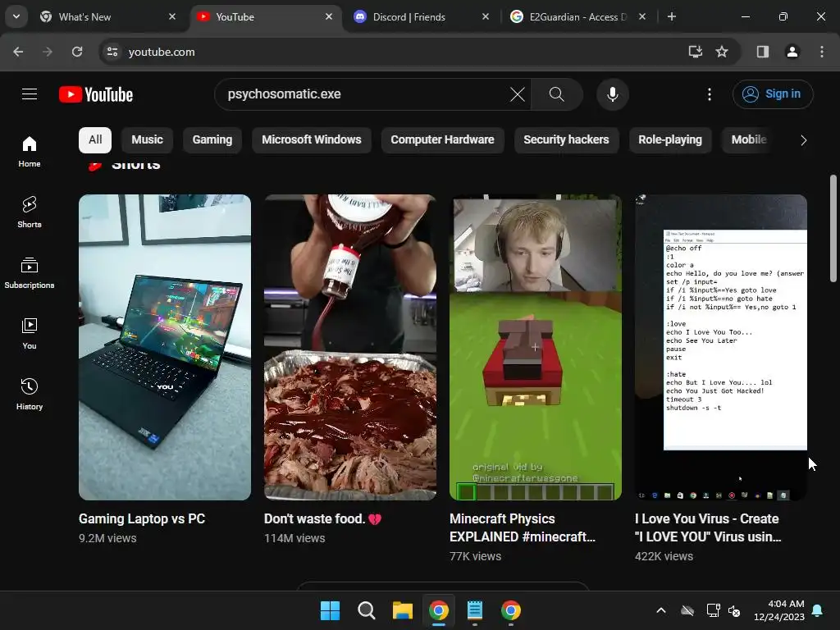840x630 pixels.
Task: Open Minecraft Physics short thumbnail
Action: coord(536,347)
